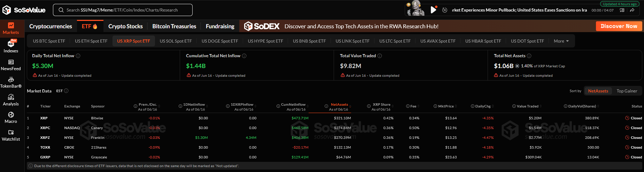This screenshot has width=644, height=172.
Task: Switch to the Cryptocurrencies tab
Action: [51, 26]
